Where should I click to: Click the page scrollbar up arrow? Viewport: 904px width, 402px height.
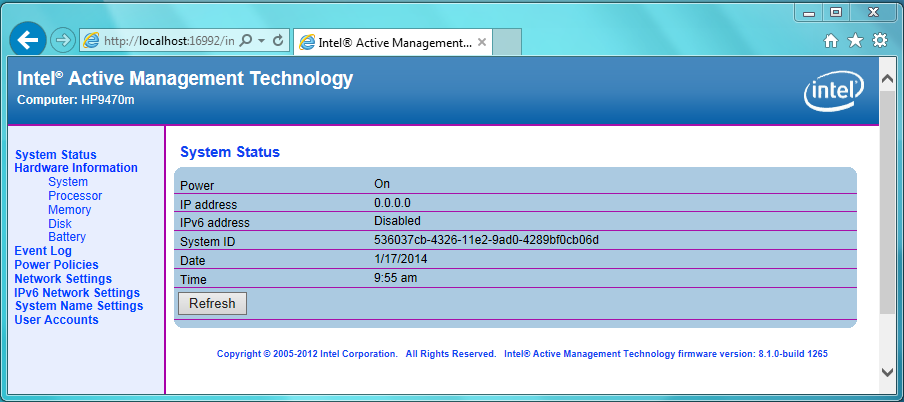[887, 79]
